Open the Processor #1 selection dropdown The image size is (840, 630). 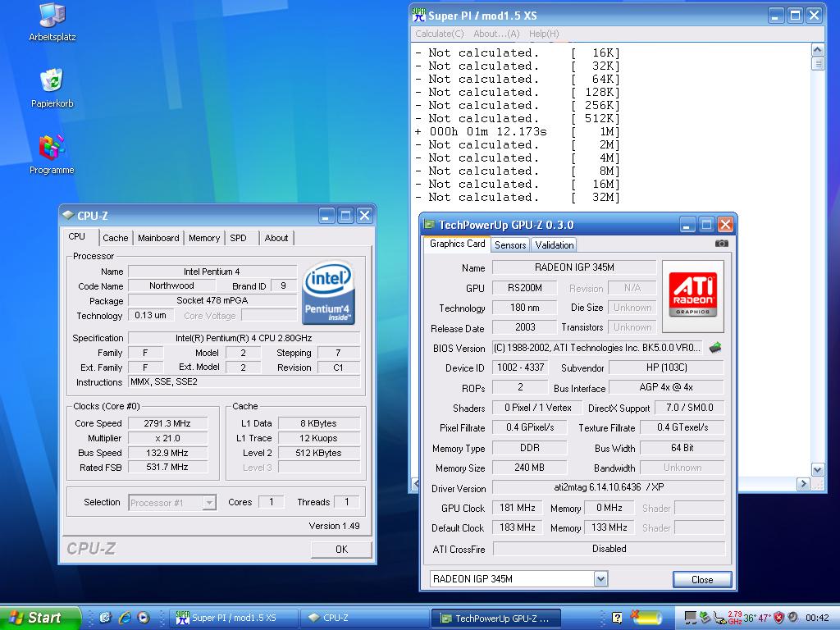[x=209, y=503]
